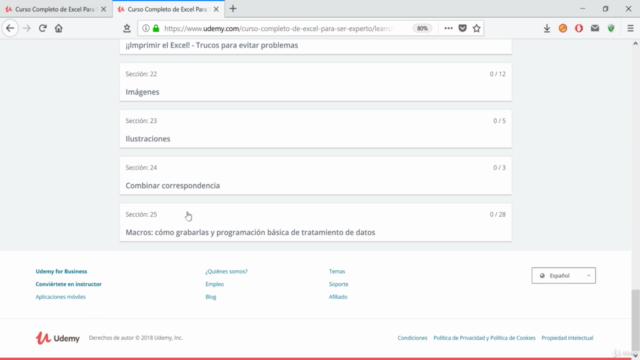Bookmark this page with the star
The height and width of the screenshot is (360, 640).
tap(476, 28)
